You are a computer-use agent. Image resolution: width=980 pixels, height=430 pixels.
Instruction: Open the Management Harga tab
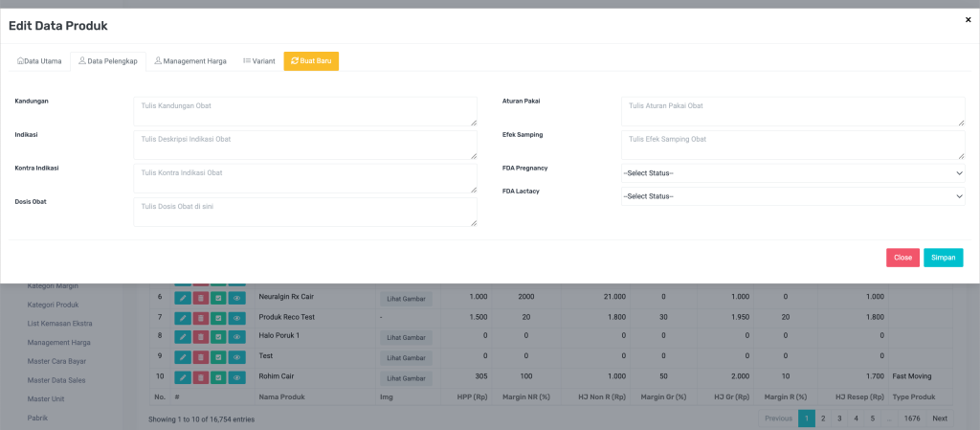(190, 61)
